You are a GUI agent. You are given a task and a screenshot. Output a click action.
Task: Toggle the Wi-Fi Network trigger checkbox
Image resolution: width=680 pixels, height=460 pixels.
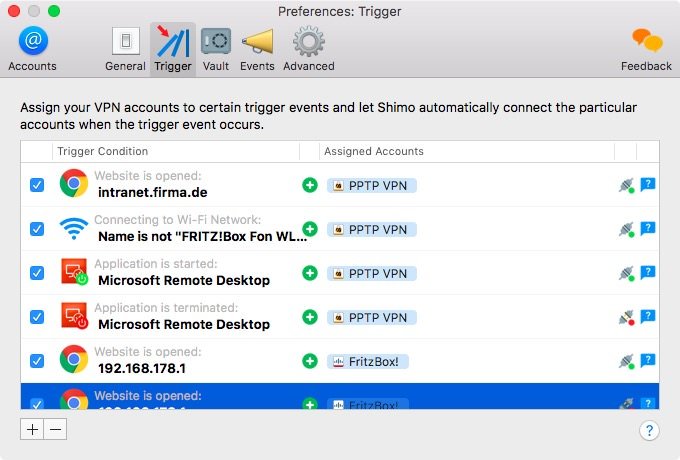37,229
